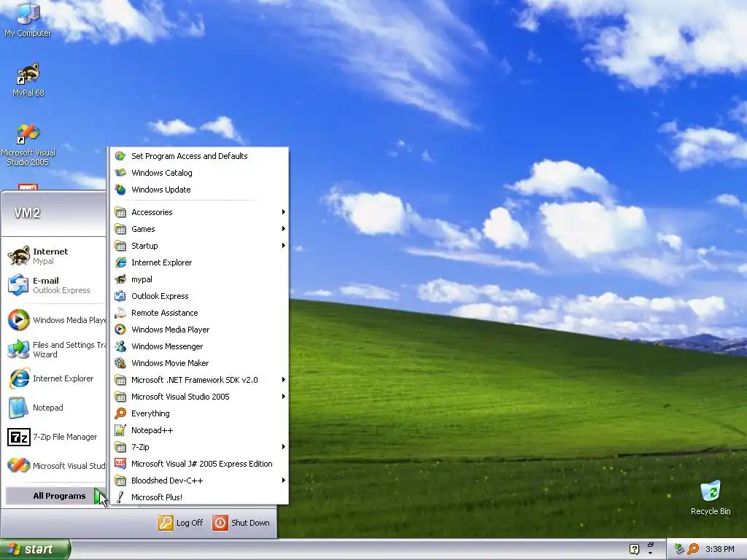Image resolution: width=747 pixels, height=560 pixels.
Task: Click the Remote Assistance label
Action: (164, 313)
